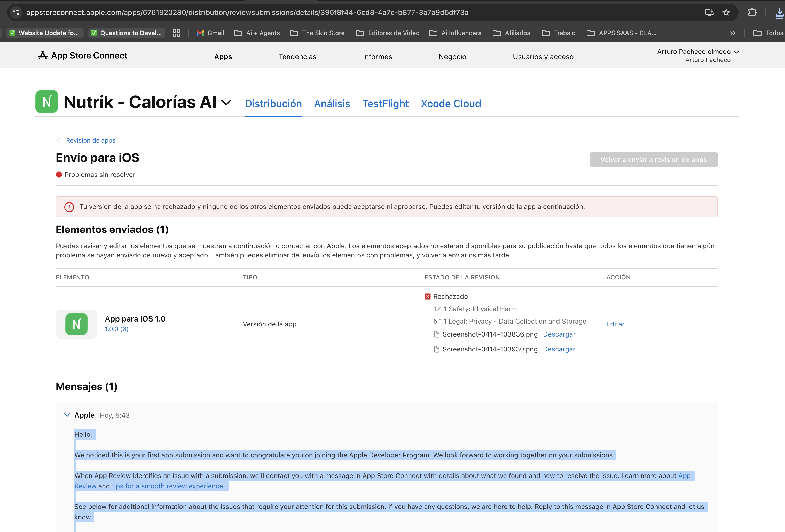Click file icon for Screenshot-0414-103836.png

[436, 334]
